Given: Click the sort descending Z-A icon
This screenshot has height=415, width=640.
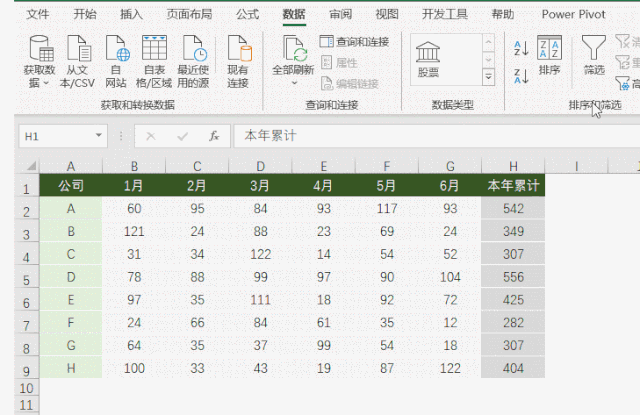Looking at the screenshot, I should 521,75.
